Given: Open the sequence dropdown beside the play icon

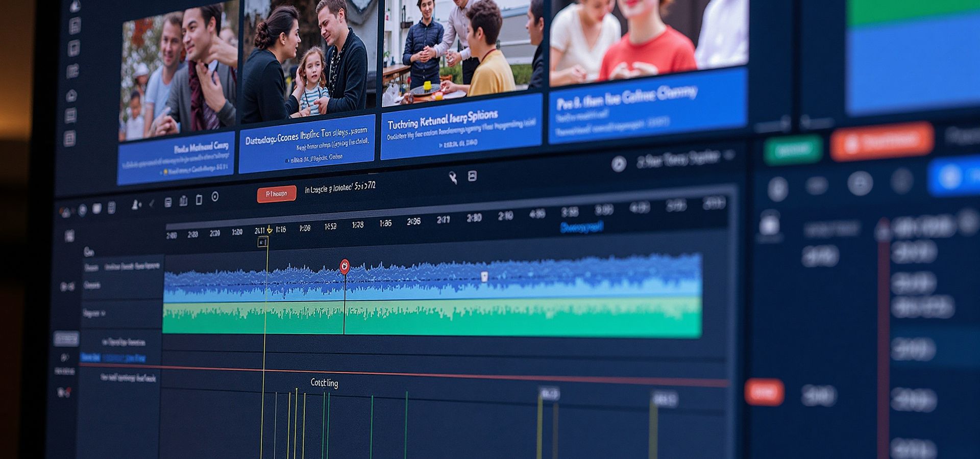Looking at the screenshot, I should point(685,160).
